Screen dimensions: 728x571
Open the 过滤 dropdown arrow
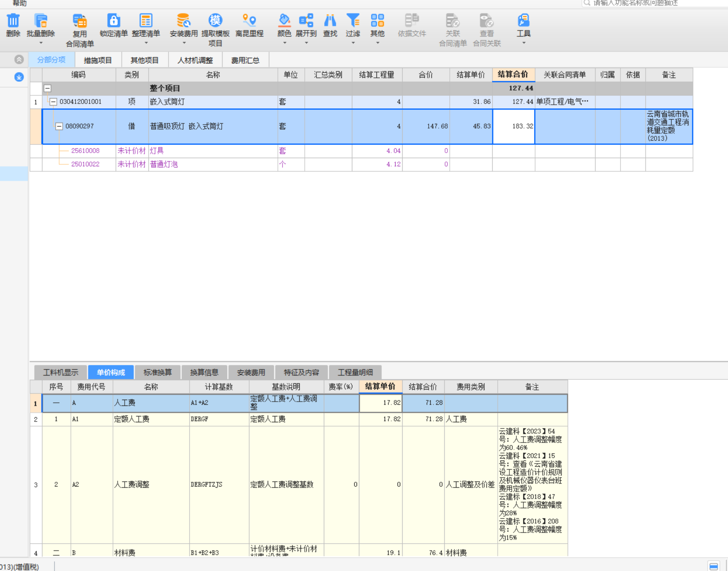[353, 43]
